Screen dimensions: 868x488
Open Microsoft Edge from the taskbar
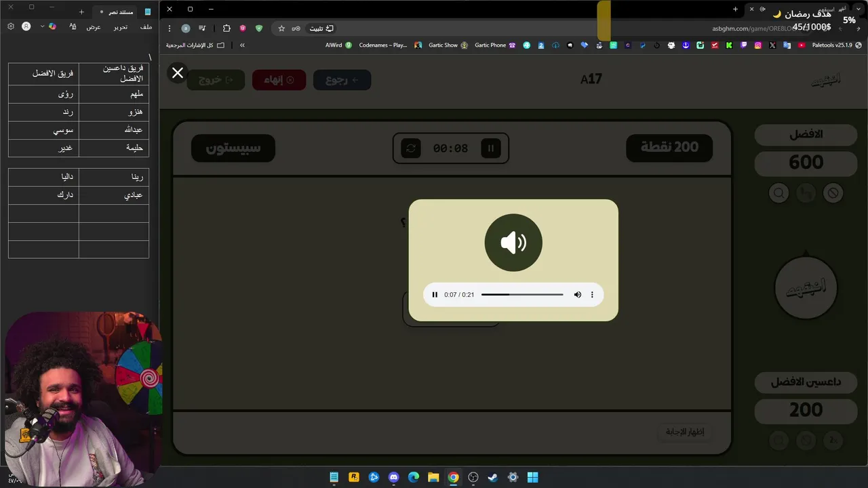tap(414, 477)
